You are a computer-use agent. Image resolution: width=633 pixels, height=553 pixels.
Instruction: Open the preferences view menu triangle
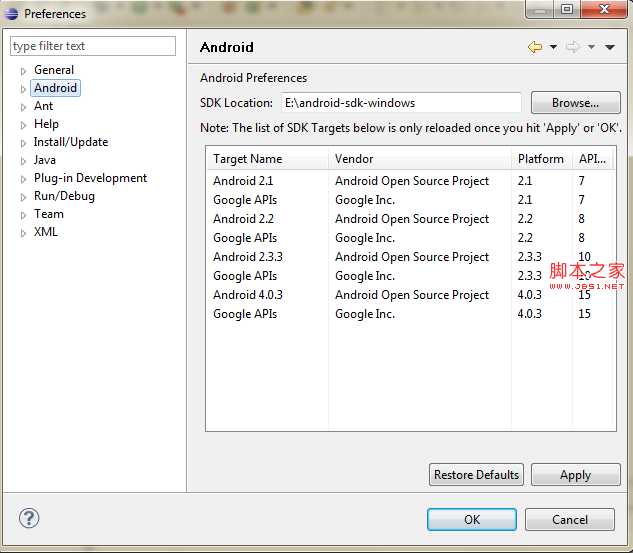click(610, 47)
